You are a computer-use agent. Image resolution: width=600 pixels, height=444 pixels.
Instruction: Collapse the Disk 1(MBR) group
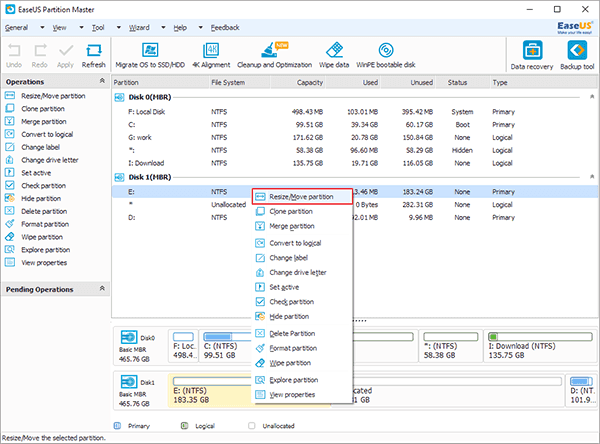[592, 176]
